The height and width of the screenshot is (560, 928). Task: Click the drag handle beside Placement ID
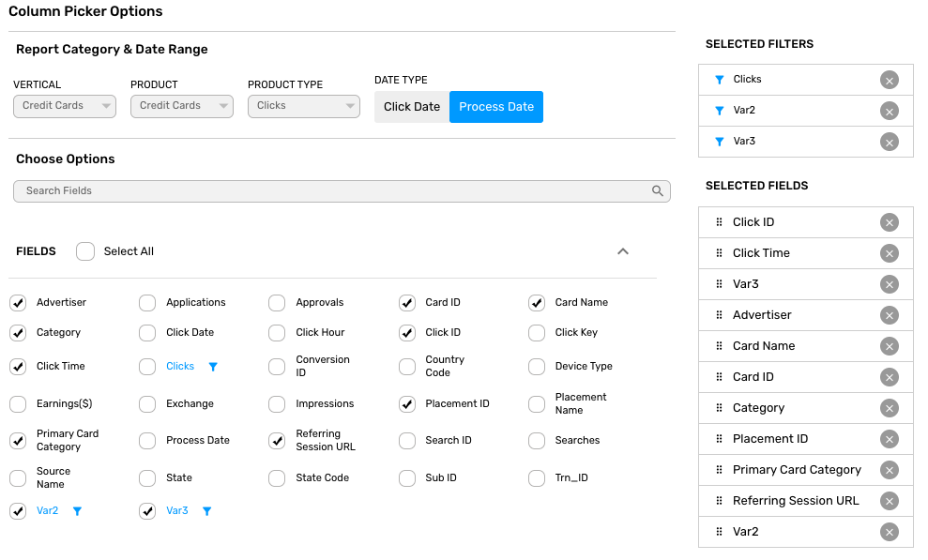[x=719, y=439]
